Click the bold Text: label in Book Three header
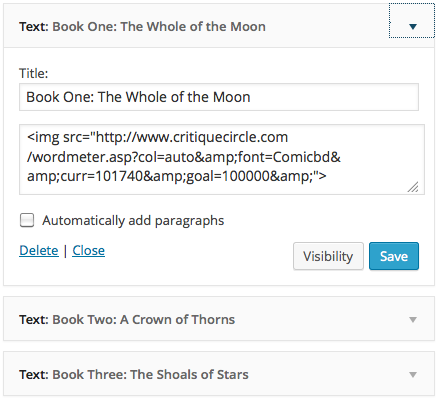This screenshot has height=399, width=442. [x=34, y=374]
